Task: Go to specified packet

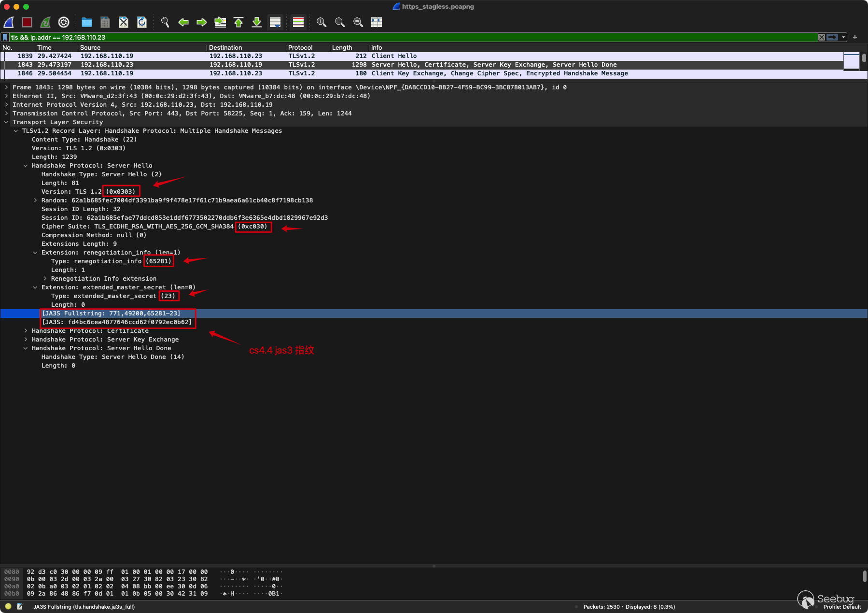Action: (x=220, y=22)
